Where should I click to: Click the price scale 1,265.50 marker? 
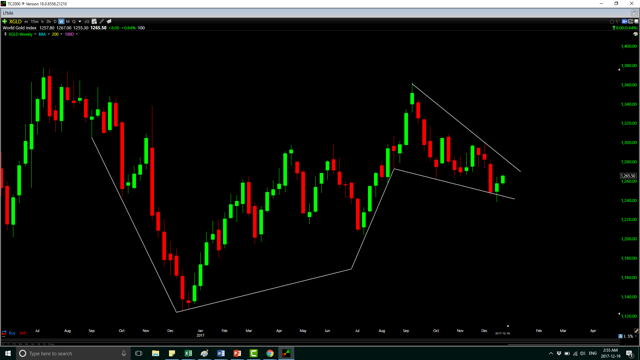coord(628,176)
